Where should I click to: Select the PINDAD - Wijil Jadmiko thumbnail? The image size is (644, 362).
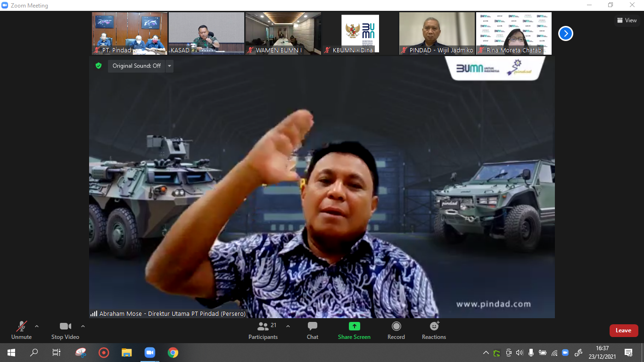click(437, 33)
